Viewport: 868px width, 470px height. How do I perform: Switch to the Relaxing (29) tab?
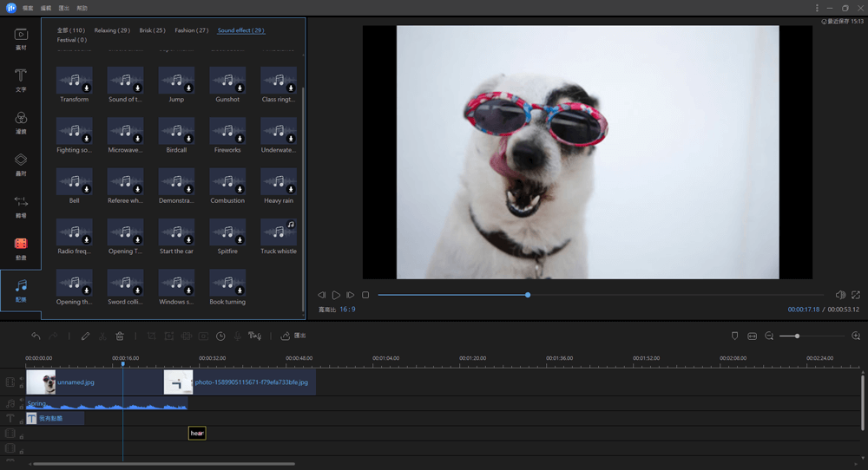(112, 30)
